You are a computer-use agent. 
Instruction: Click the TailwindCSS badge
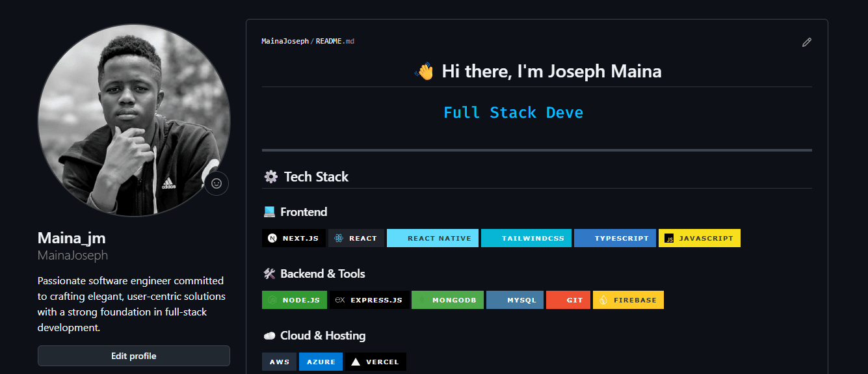pos(526,238)
